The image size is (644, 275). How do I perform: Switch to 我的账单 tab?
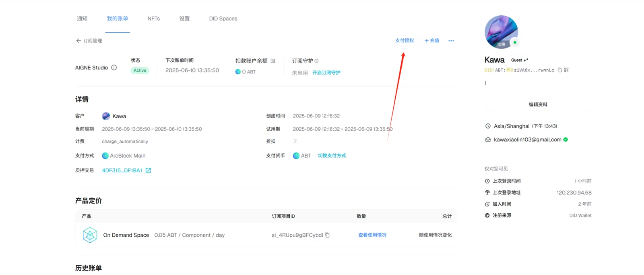[118, 19]
